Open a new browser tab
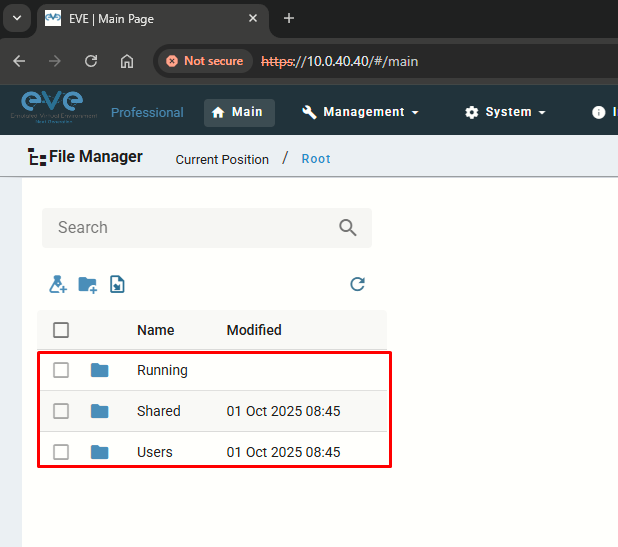Image resolution: width=618 pixels, height=547 pixels. [x=289, y=18]
